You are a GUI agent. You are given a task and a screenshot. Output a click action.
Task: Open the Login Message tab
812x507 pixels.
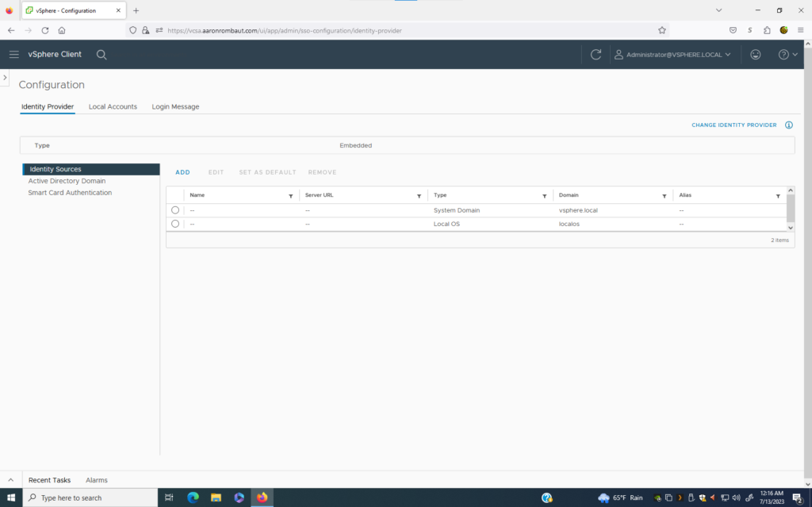[x=175, y=106]
